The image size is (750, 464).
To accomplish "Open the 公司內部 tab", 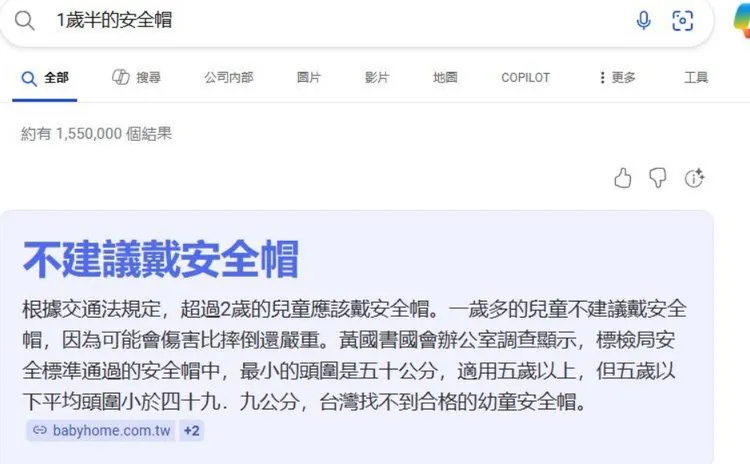I will 229,77.
